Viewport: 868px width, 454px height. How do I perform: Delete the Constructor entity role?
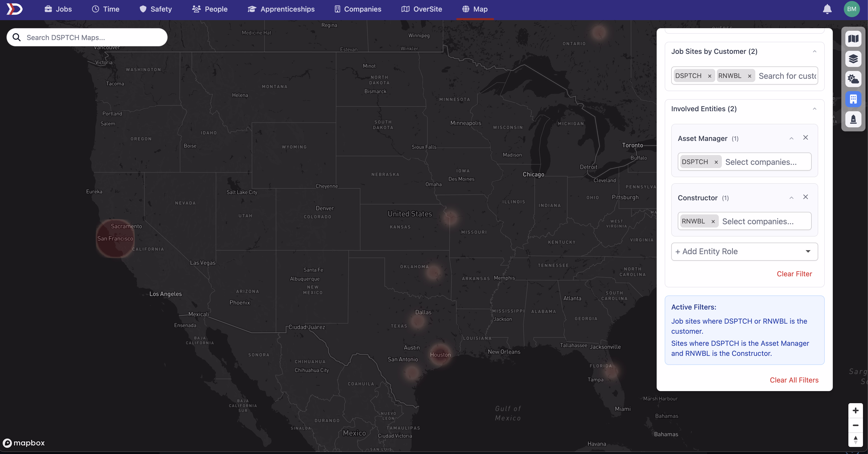[x=805, y=197]
